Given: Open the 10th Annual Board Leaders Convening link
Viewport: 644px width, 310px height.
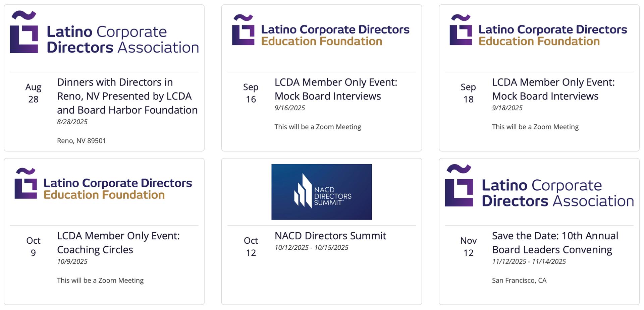Looking at the screenshot, I should (555, 242).
